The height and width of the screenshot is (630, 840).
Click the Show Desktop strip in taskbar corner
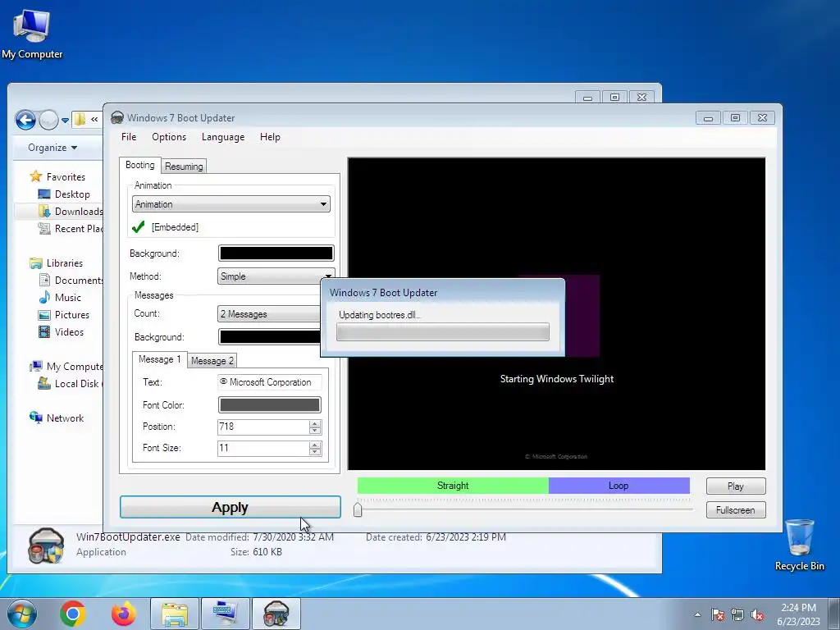click(x=834, y=614)
